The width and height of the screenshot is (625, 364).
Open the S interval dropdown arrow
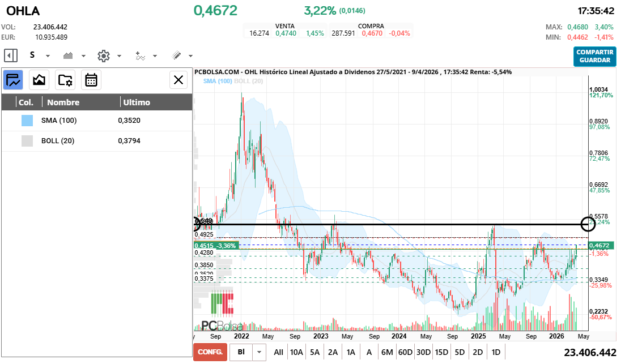click(x=48, y=56)
